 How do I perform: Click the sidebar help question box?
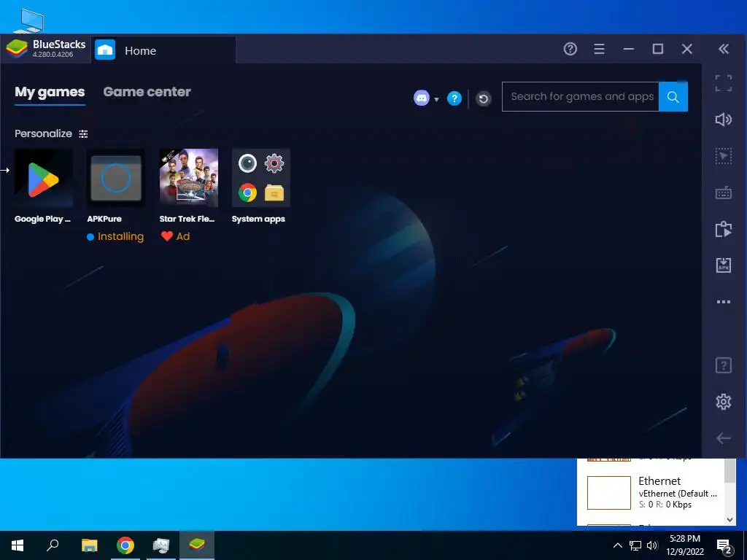(724, 366)
